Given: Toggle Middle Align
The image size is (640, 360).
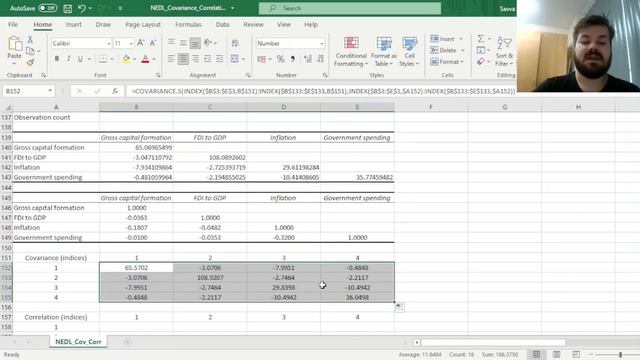Looking at the screenshot, I should tap(183, 42).
